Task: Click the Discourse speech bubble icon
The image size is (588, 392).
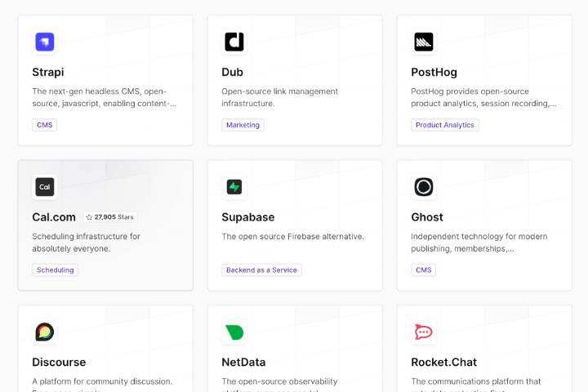Action: click(x=44, y=332)
